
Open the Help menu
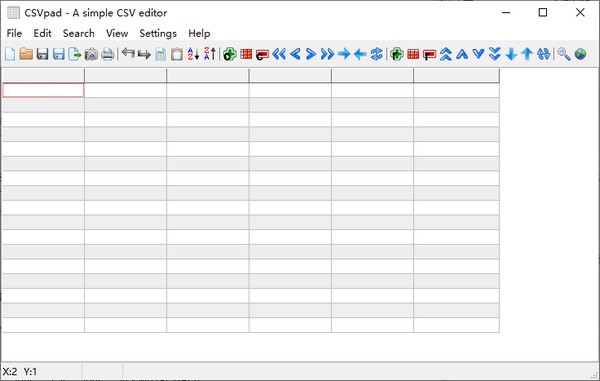pos(199,33)
